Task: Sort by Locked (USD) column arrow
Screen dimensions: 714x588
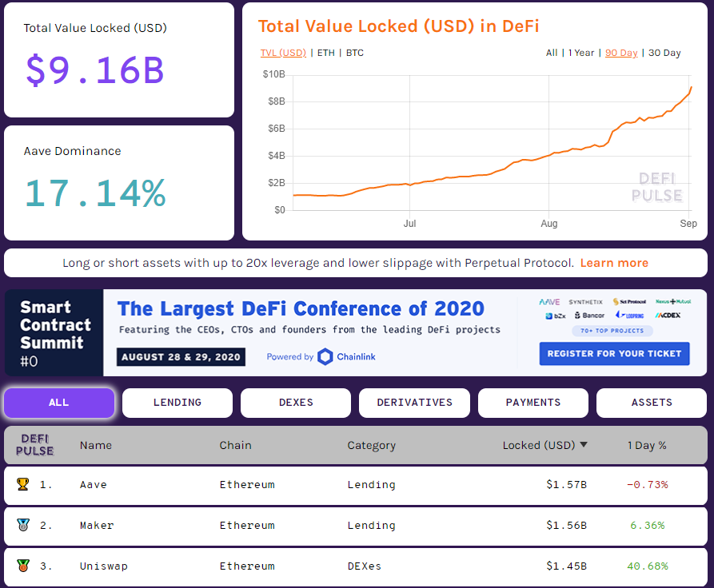Action: pyautogui.click(x=584, y=445)
